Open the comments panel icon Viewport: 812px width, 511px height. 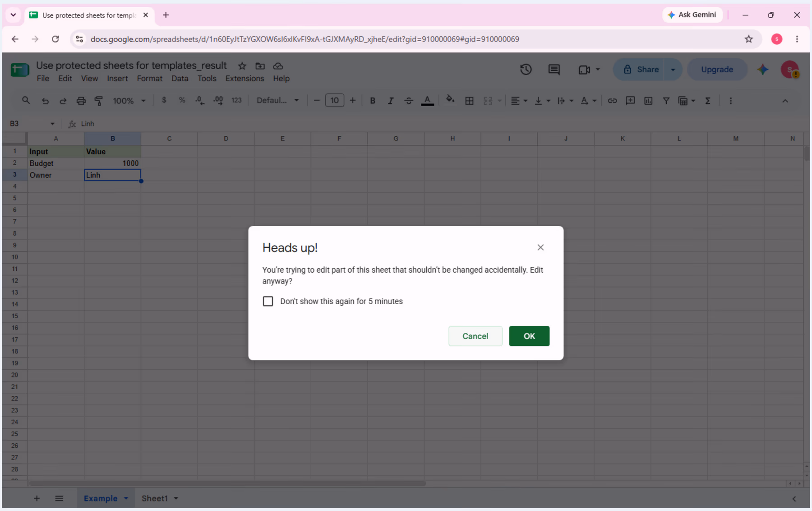point(554,70)
